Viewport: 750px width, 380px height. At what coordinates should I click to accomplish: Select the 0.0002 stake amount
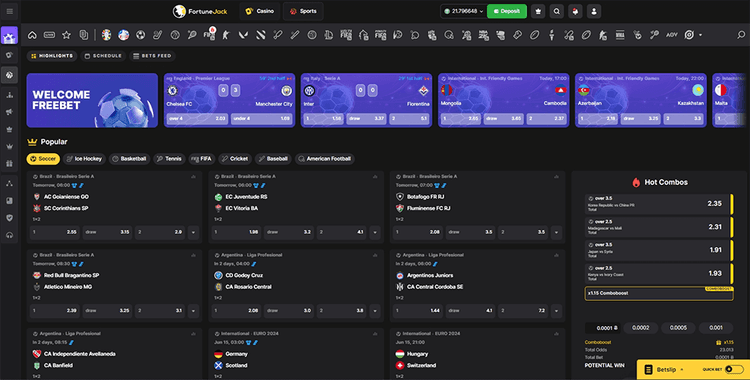coord(640,328)
